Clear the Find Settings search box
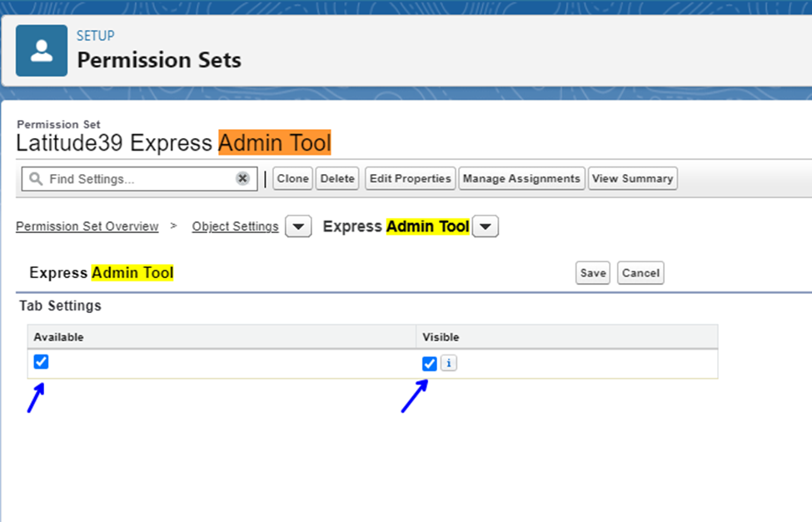Screen dimensions: 812x522 (x=242, y=178)
